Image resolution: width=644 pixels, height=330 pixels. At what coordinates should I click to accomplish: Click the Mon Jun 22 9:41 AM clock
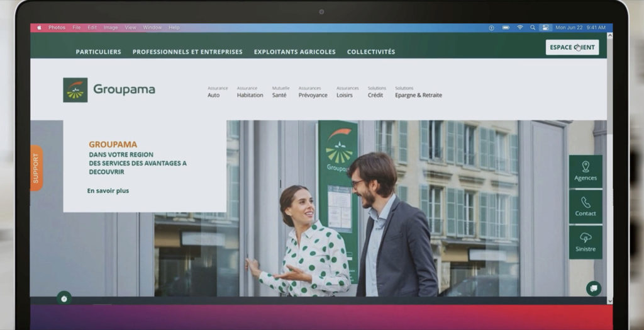point(580,28)
